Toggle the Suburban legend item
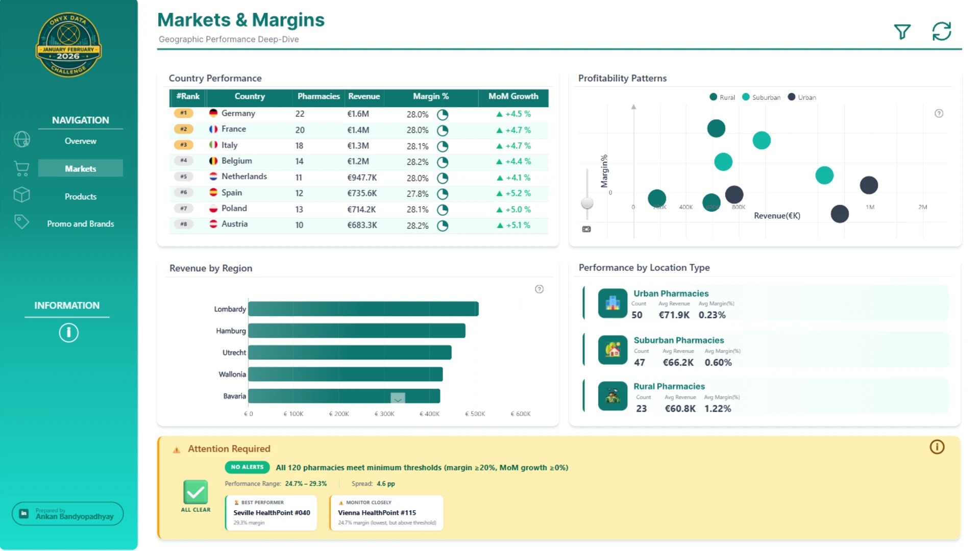This screenshot has width=980, height=551. 761,97
